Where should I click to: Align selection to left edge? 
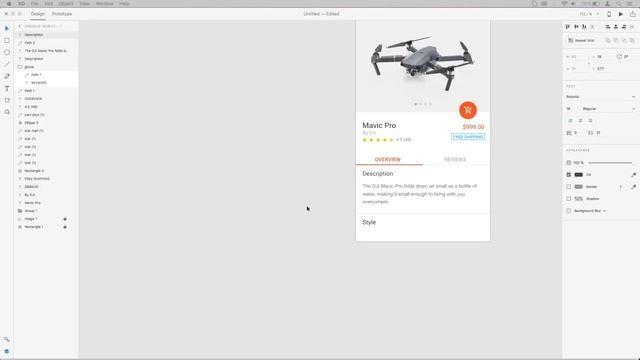(x=608, y=27)
